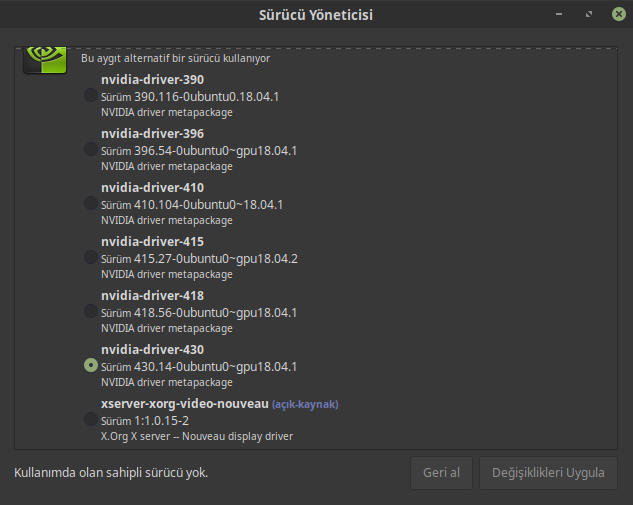Click version text 430.14-0ubuntu0~gpu18.04.1
This screenshot has height=505, width=633.
[x=216, y=367]
